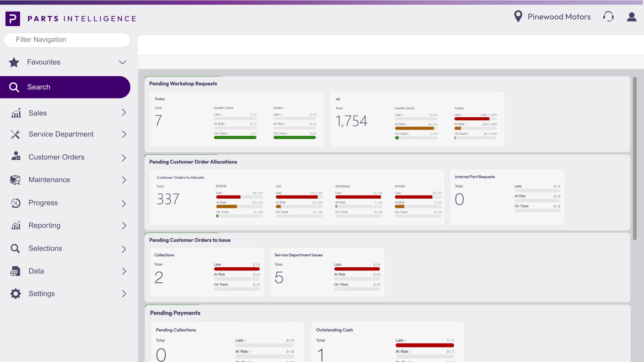Open Late orders link under All
Screen dimensions: 644x362
(458, 115)
